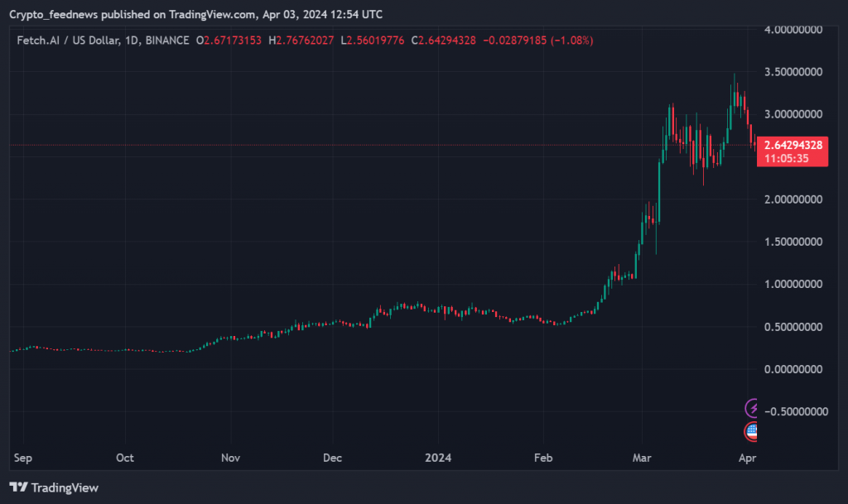The width and height of the screenshot is (848, 504).
Task: Click the Sep label on time axis
Action: [x=23, y=457]
